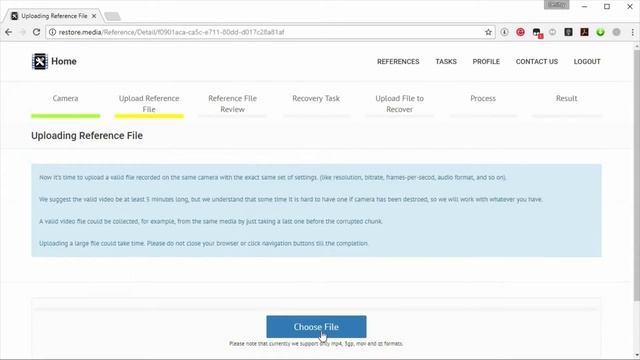Image resolution: width=640 pixels, height=360 pixels.
Task: Maximize the browser window
Action: 607,7
